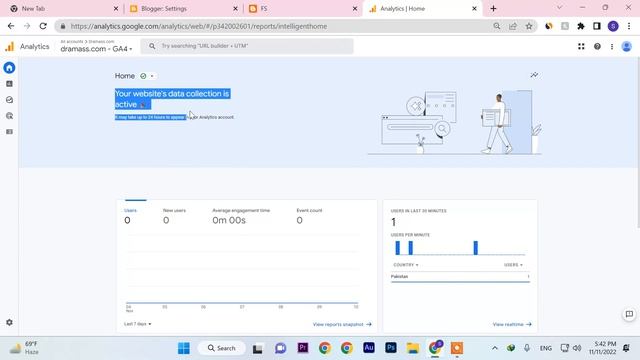Share this page icon in address bar
This screenshot has width=640, height=360.
click(x=513, y=26)
